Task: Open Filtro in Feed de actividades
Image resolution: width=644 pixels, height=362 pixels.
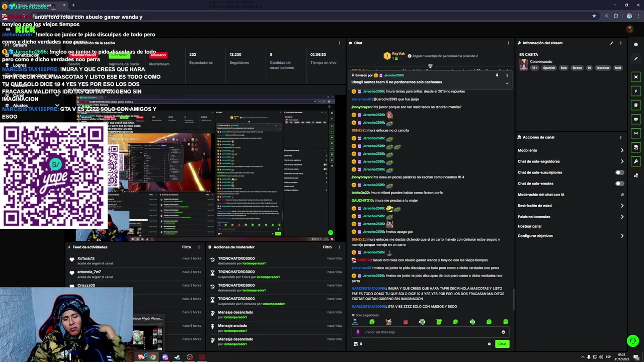Action: click(x=187, y=247)
